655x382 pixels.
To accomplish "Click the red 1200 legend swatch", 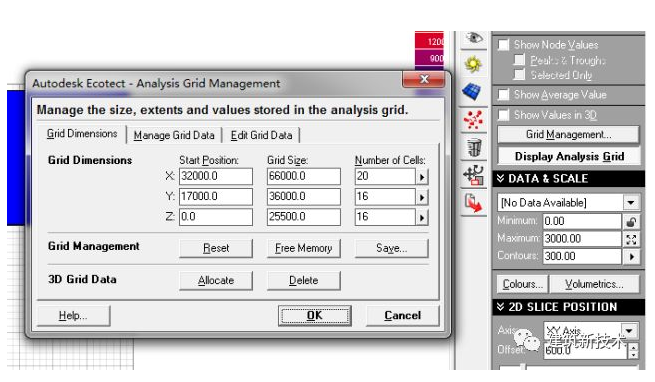I will tap(429, 41).
